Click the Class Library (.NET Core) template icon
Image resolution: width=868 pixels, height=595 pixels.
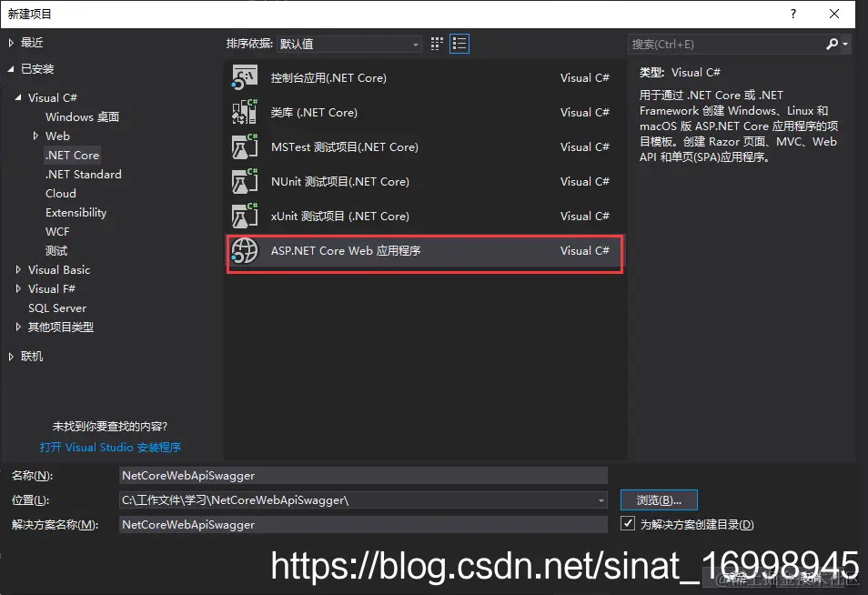click(x=245, y=112)
